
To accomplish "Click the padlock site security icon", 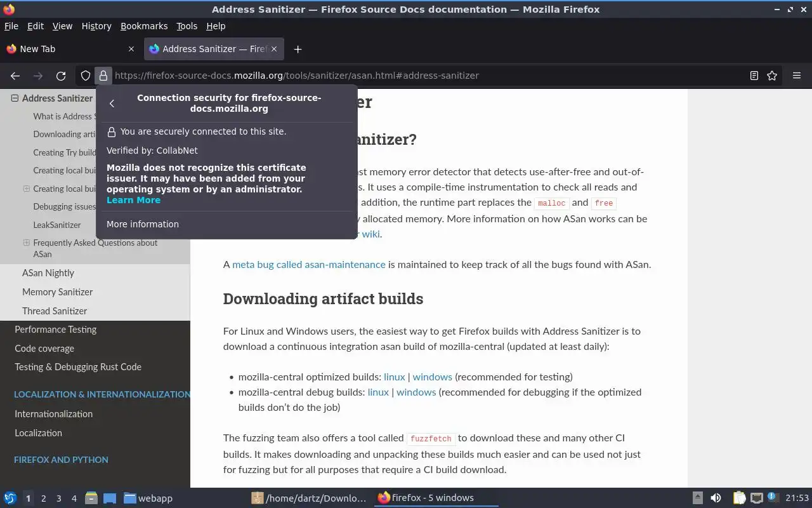I will 103,76.
